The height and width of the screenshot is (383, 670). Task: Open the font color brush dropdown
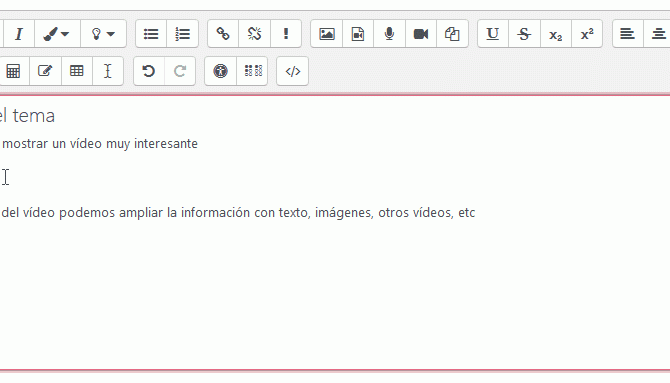[57, 34]
